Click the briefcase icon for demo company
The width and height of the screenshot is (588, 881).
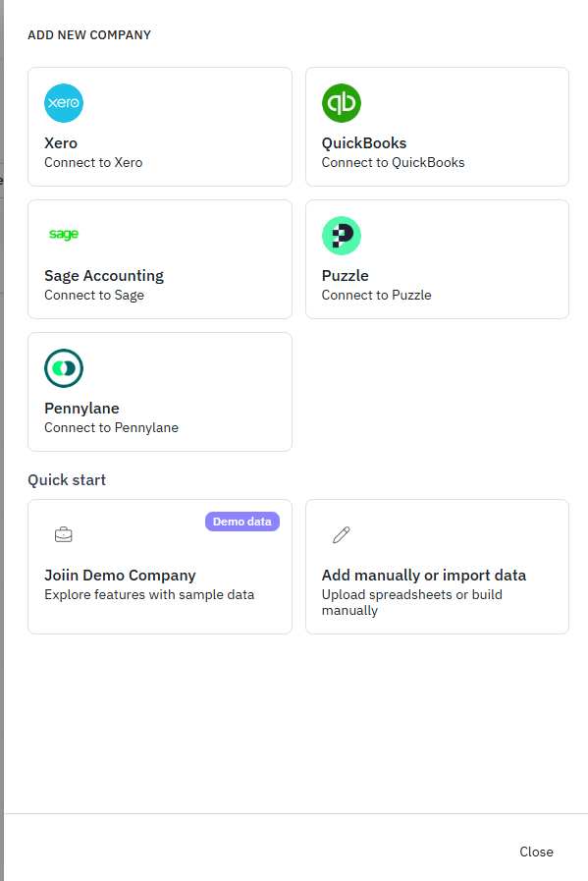pyautogui.click(x=64, y=534)
